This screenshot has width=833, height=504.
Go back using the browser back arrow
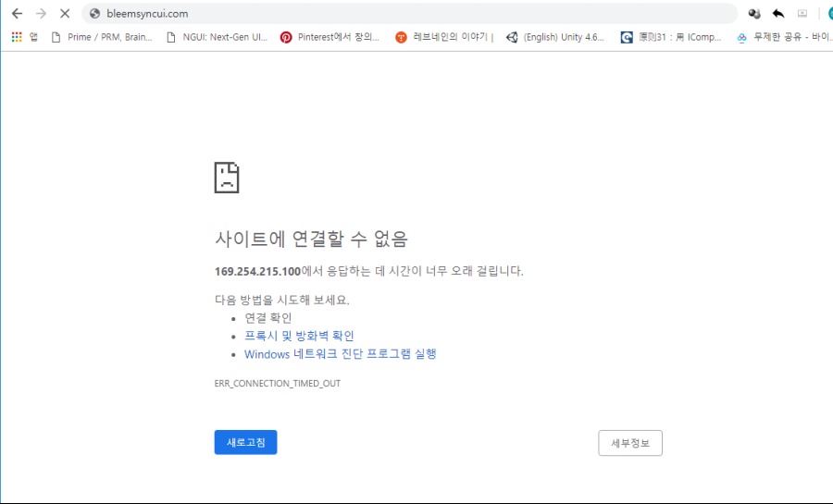(x=17, y=13)
